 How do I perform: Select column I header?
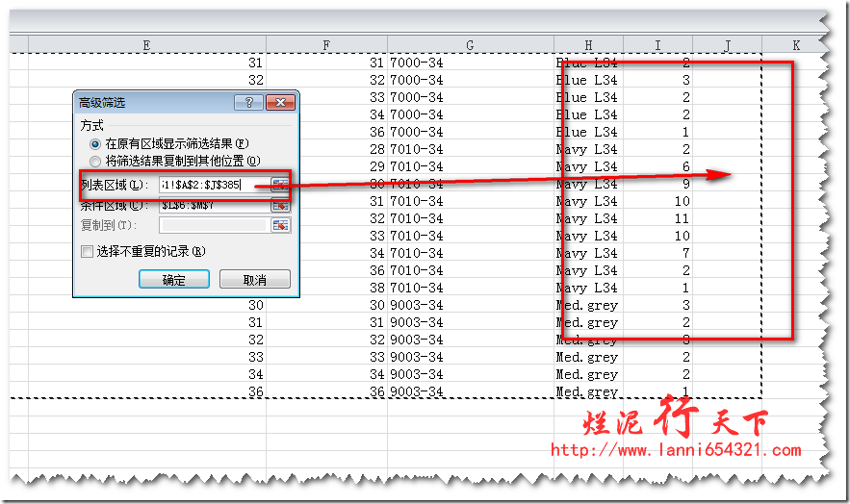[657, 45]
